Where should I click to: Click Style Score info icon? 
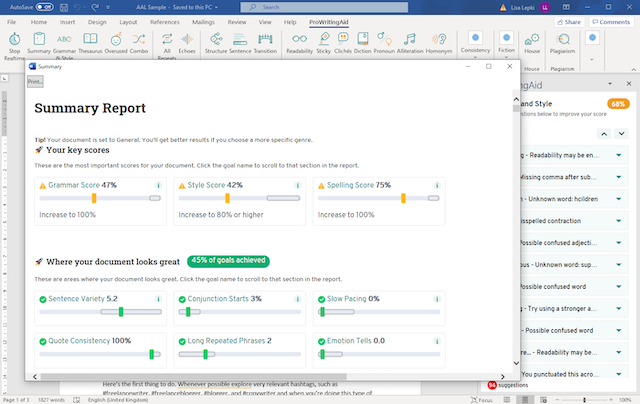pyautogui.click(x=298, y=185)
